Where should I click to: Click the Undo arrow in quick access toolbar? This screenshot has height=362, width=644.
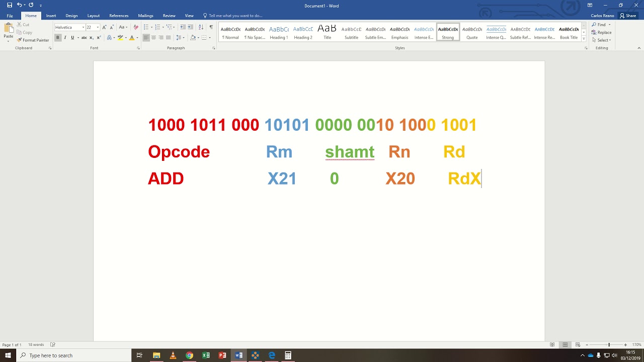click(x=19, y=5)
